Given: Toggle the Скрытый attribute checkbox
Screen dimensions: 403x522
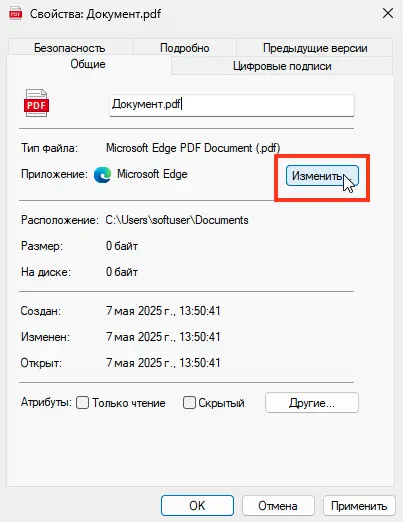Looking at the screenshot, I should tap(189, 403).
